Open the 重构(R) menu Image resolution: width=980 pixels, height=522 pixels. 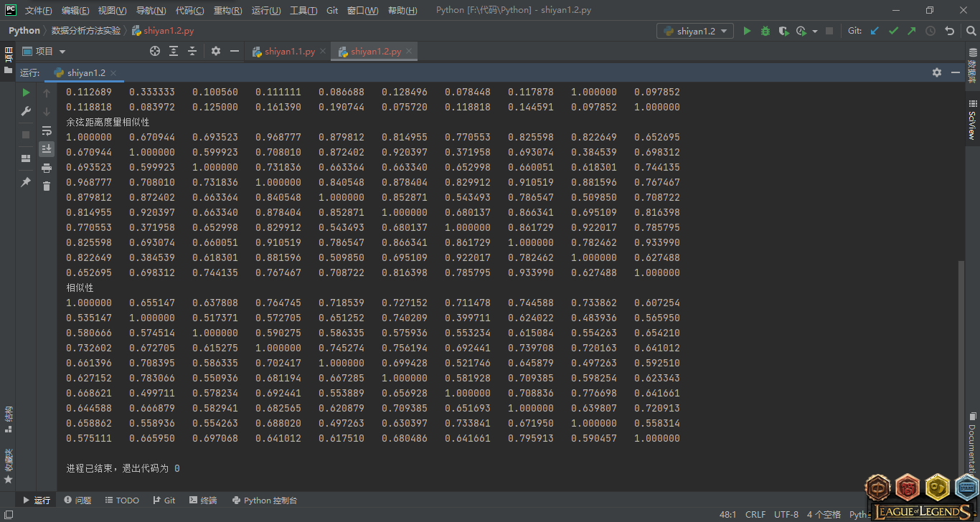click(x=227, y=11)
